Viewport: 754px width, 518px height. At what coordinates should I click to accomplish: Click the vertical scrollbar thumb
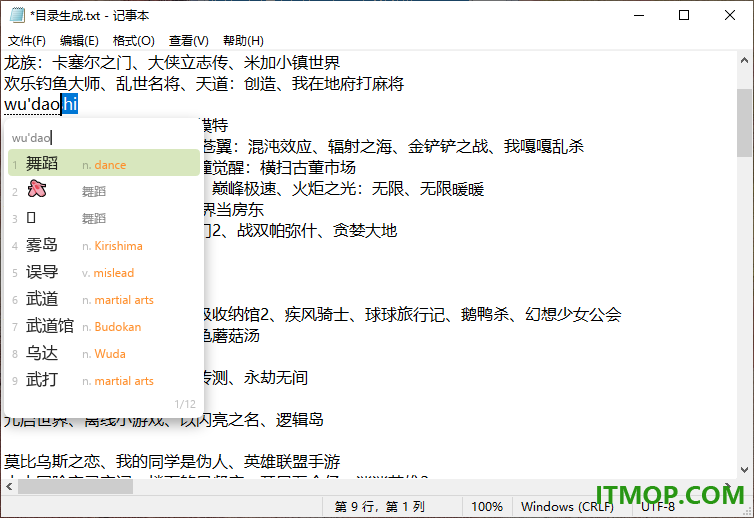(x=744, y=123)
